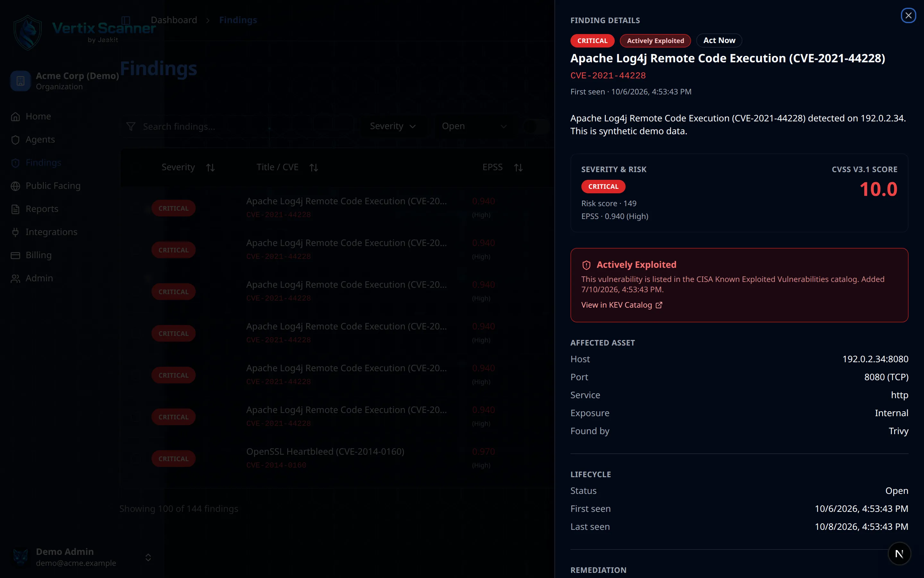Expand the Demo Admin account switcher chevron
924x578 pixels.
[148, 557]
